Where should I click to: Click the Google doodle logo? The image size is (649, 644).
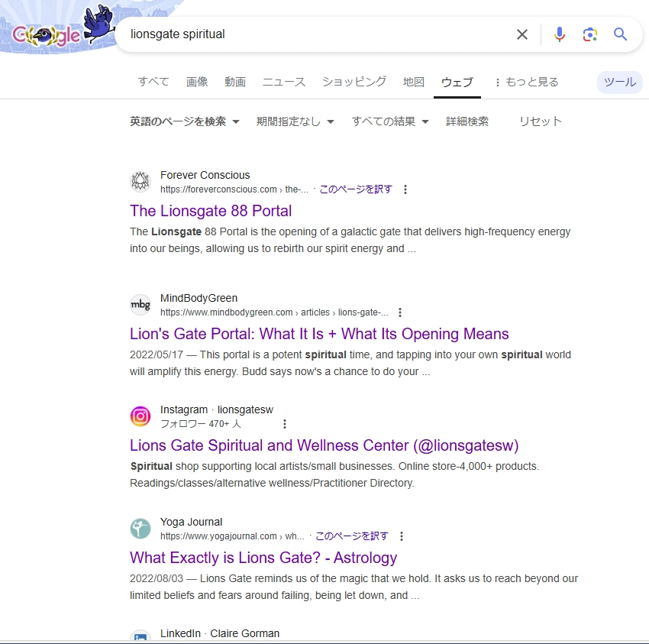coord(46,34)
